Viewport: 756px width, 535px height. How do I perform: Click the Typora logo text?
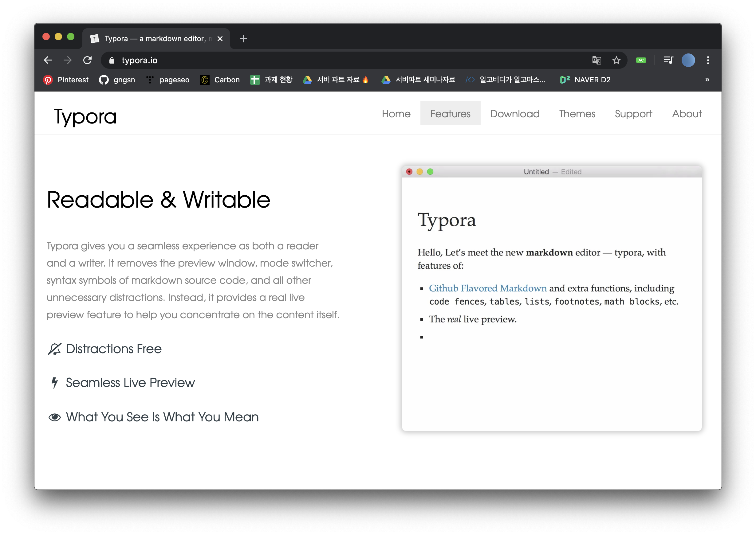85,116
